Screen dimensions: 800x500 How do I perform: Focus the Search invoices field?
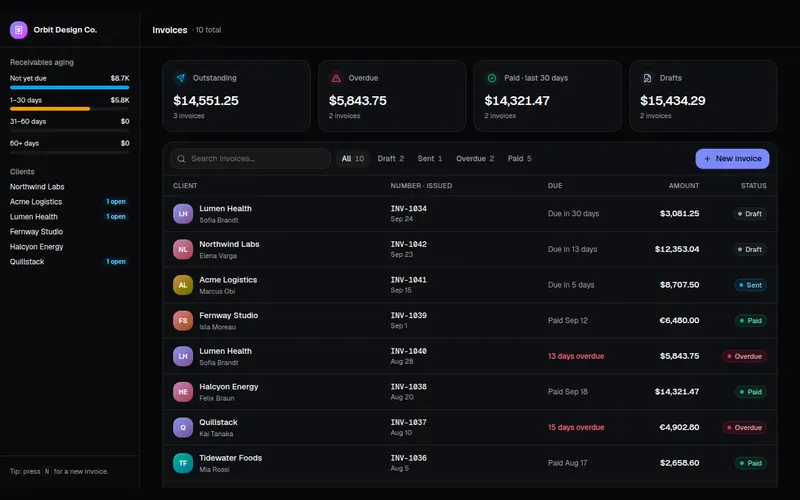click(x=251, y=159)
